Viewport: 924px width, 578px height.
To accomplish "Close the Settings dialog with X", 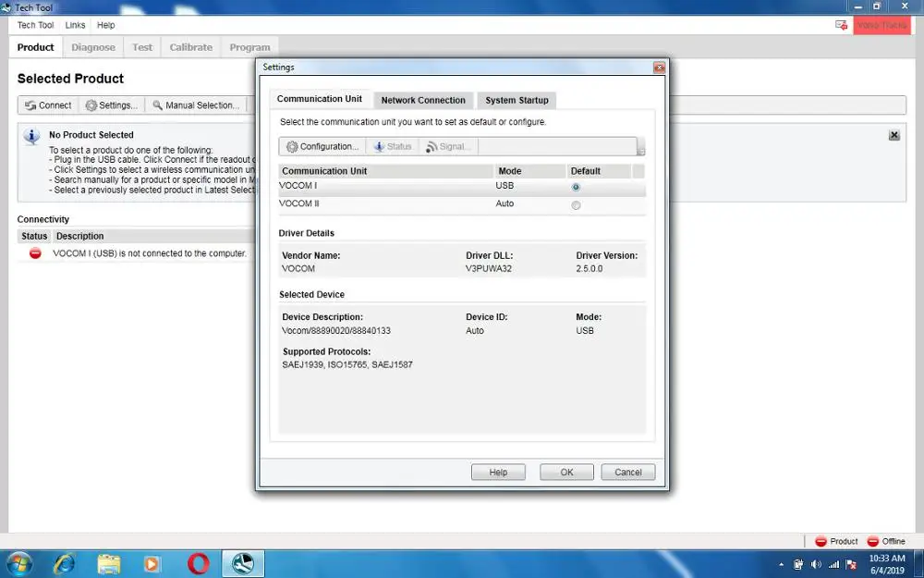I will tap(660, 68).
